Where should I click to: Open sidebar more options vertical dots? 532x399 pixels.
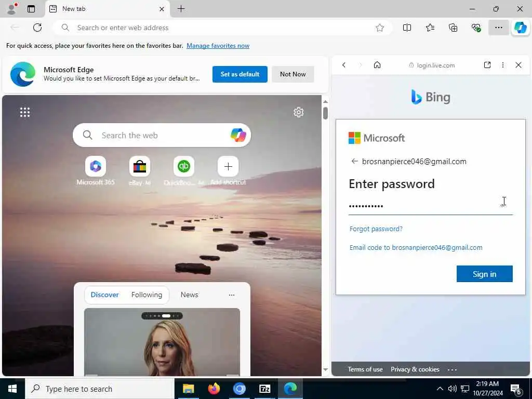[x=502, y=65]
